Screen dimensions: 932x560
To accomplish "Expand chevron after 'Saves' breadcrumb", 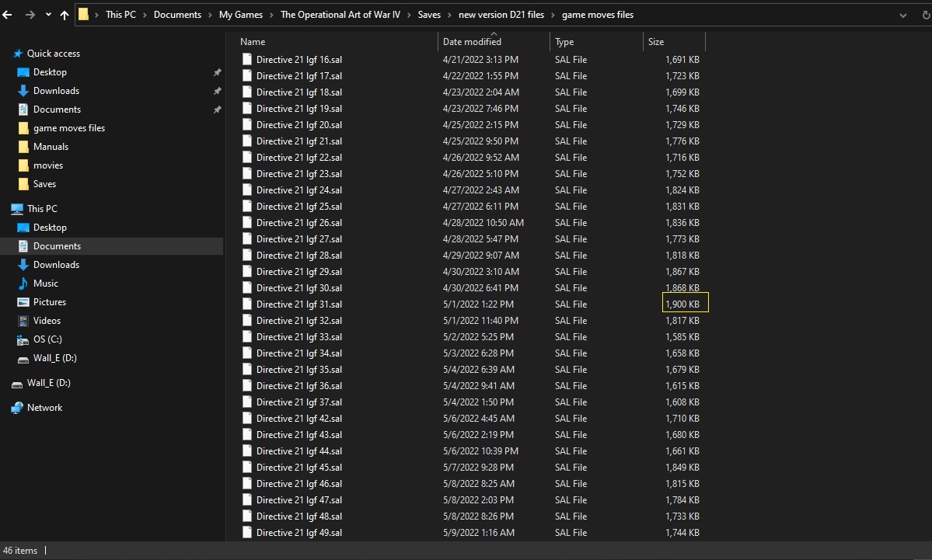I will pos(450,15).
